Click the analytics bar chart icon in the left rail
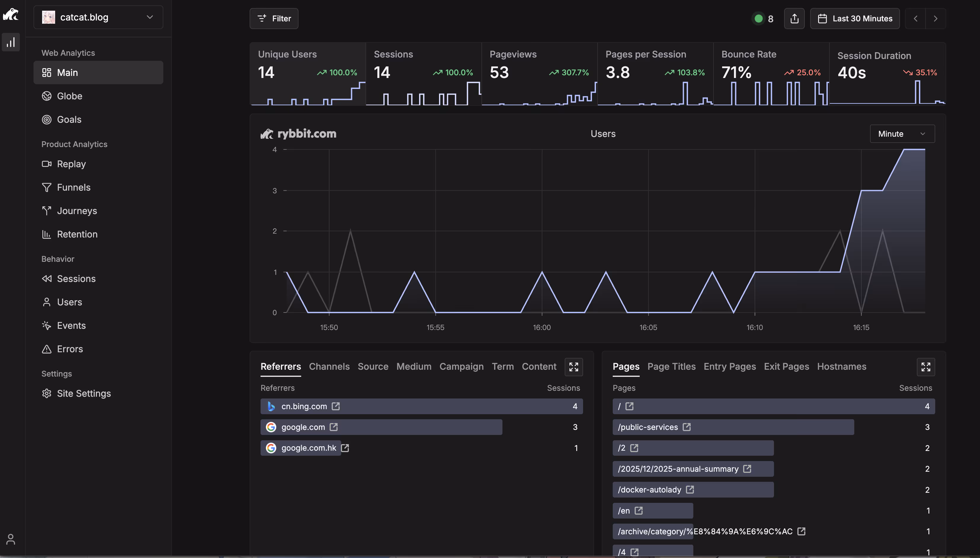980x558 pixels. click(11, 42)
